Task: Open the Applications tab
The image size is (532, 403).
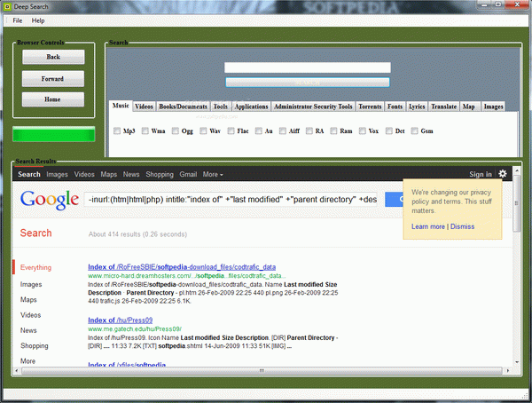Action: coord(252,107)
